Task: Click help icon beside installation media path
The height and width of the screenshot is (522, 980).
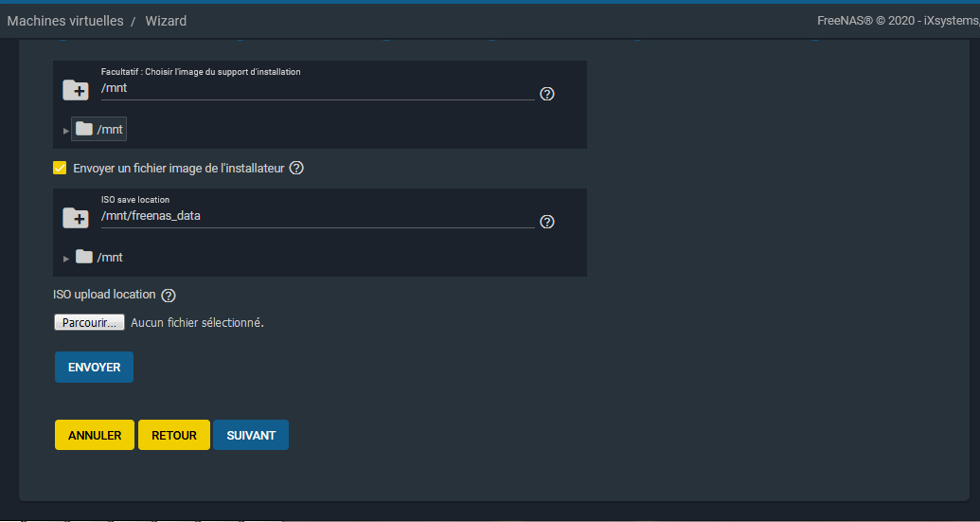Action: pos(546,94)
